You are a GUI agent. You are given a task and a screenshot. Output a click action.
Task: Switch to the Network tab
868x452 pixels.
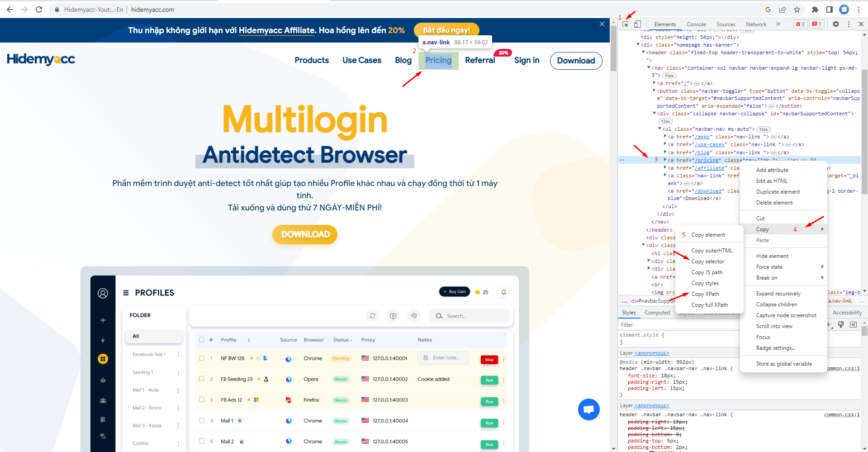pos(756,24)
